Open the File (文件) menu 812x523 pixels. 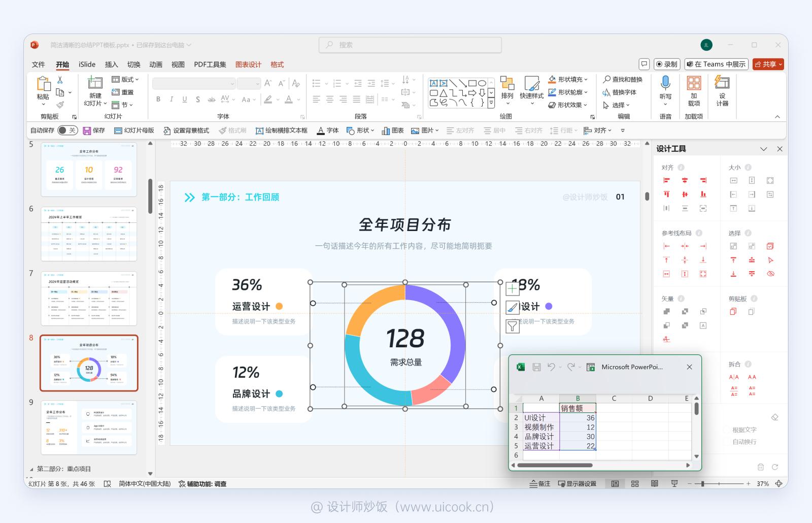coord(38,64)
